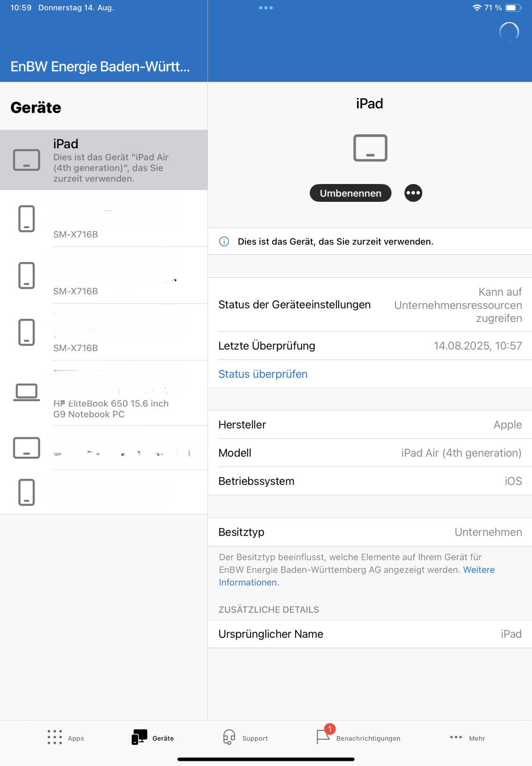Screen dimensions: 532x766
Task: Click the Geräte heading
Action: (x=36, y=107)
